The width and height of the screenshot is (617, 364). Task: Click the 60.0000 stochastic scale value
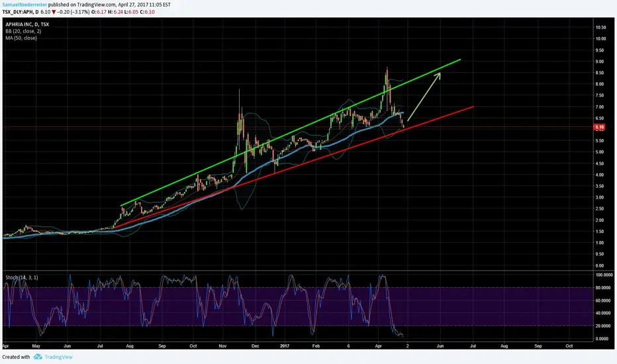pos(604,300)
